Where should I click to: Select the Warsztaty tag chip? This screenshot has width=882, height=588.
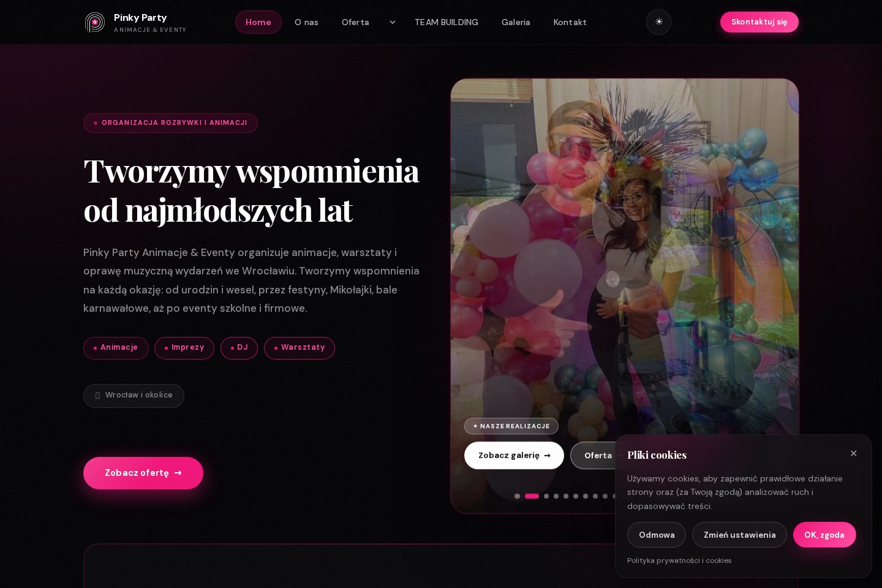(x=300, y=348)
